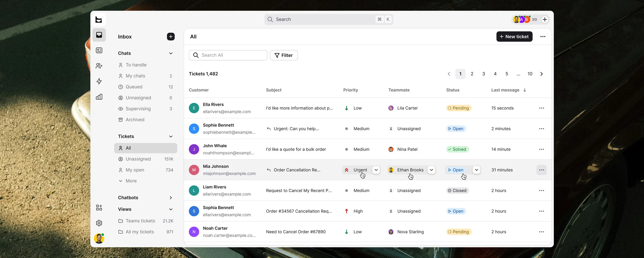
Task: Select Queued chats
Action: 146,87
